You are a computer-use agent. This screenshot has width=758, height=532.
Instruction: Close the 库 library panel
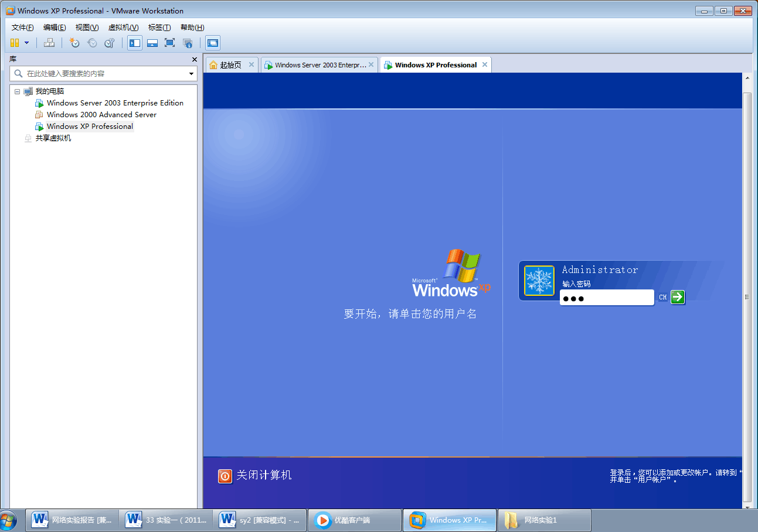195,59
